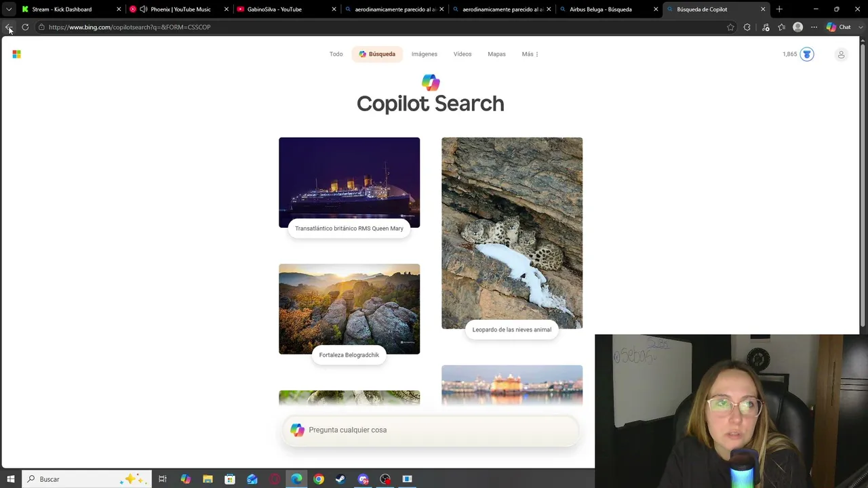Open the Rewards points medal icon
This screenshot has height=488, width=868.
(x=807, y=54)
